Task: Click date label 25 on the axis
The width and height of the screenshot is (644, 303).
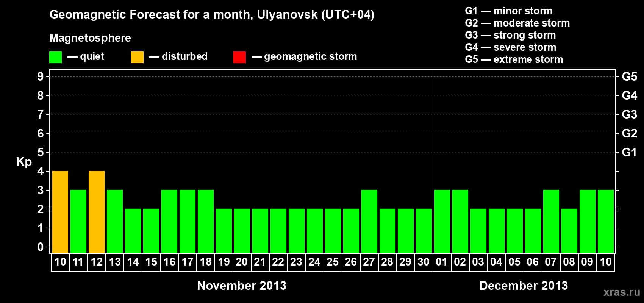Action: (333, 262)
